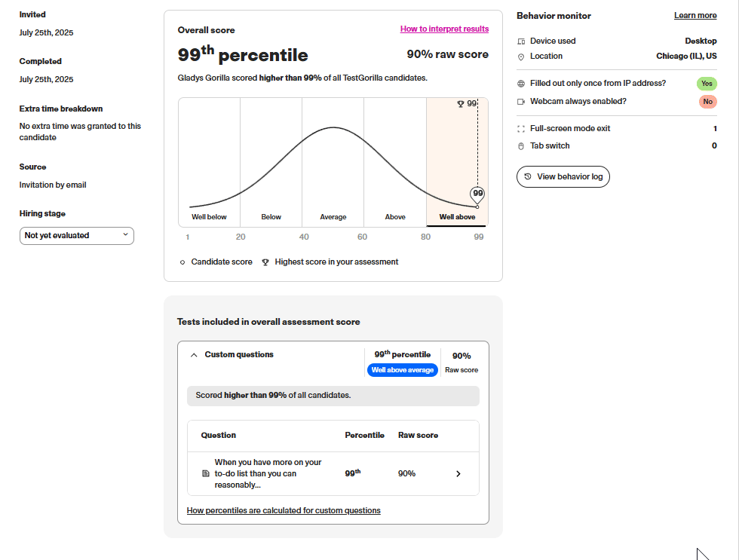Click the Device used desktop icon

coord(520,41)
